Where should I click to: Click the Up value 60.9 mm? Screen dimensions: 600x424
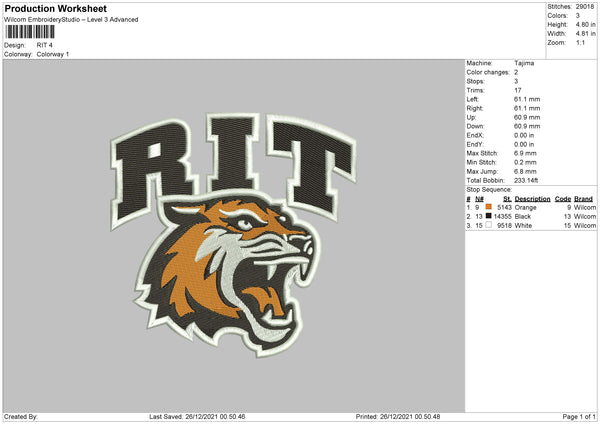tap(527, 117)
